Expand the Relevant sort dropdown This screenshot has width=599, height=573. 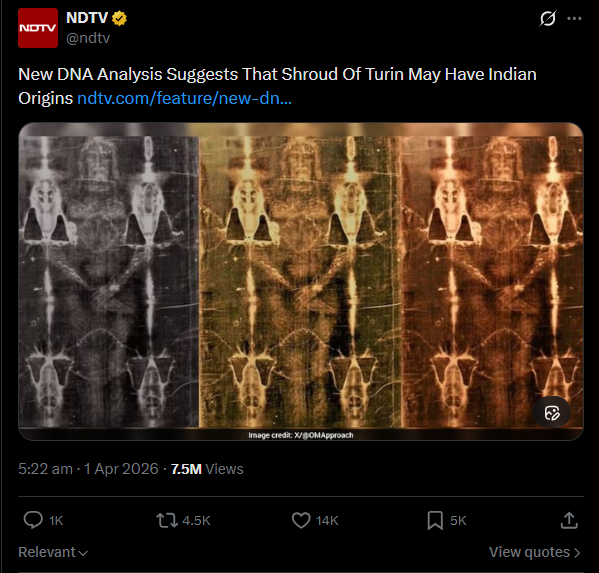[53, 552]
